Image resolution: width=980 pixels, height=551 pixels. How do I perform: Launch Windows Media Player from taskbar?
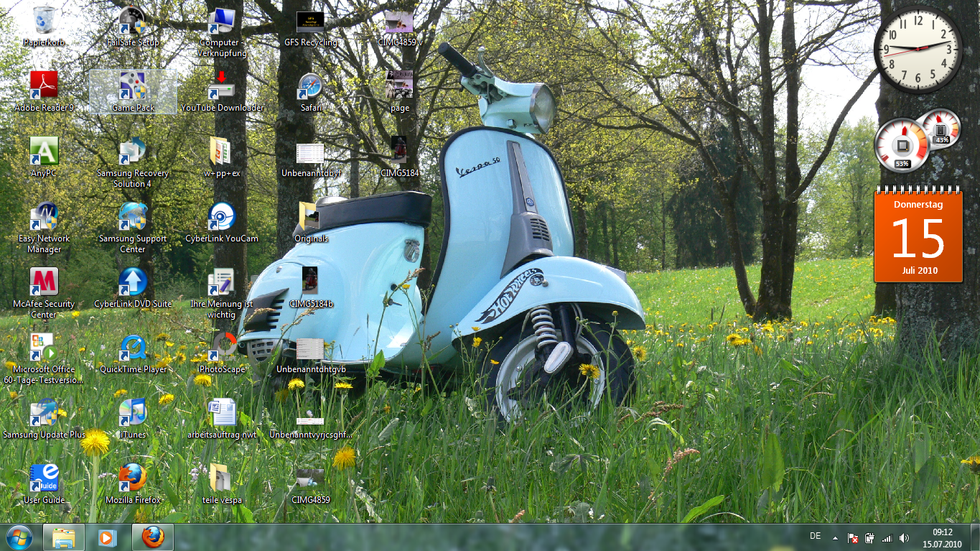tap(107, 537)
